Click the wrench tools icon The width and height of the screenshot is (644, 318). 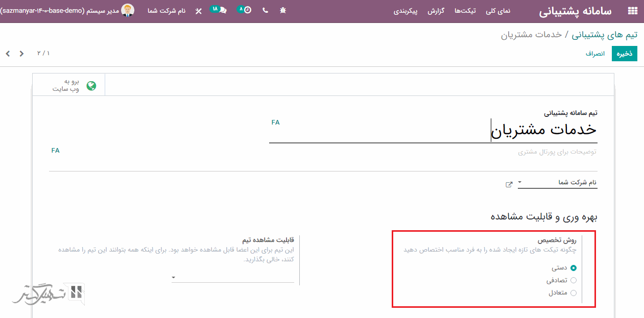tap(199, 11)
